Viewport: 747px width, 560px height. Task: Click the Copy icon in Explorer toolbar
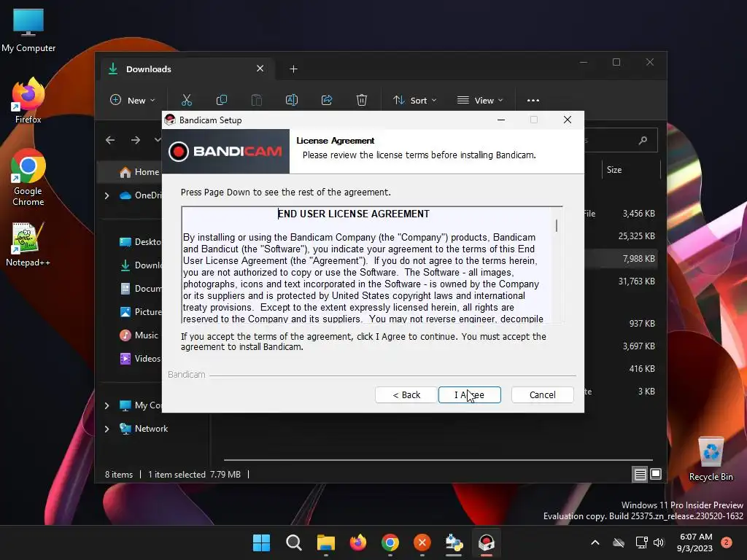point(222,100)
